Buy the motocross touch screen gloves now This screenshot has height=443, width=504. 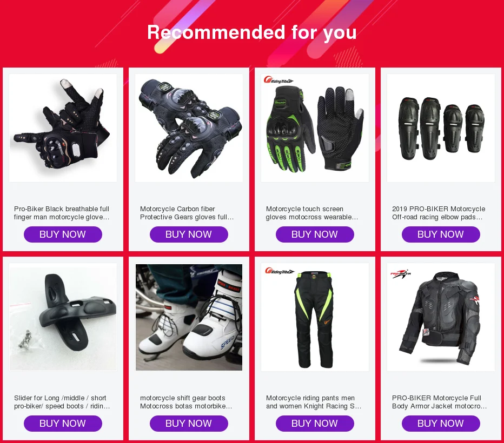pyautogui.click(x=315, y=234)
